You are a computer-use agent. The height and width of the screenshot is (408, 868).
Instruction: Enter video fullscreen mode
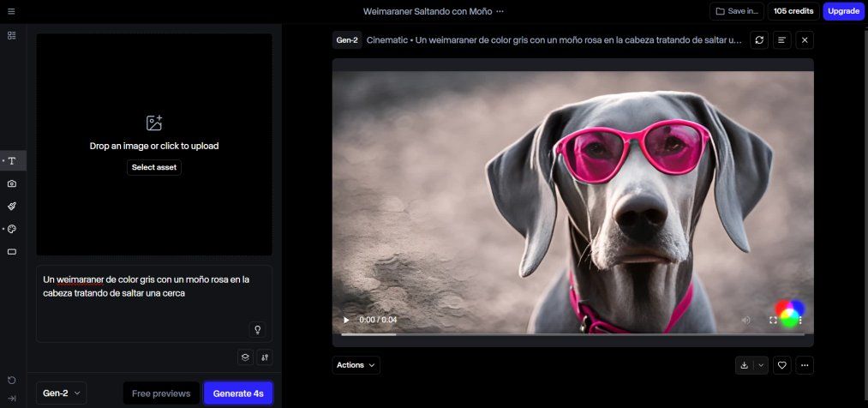[773, 320]
